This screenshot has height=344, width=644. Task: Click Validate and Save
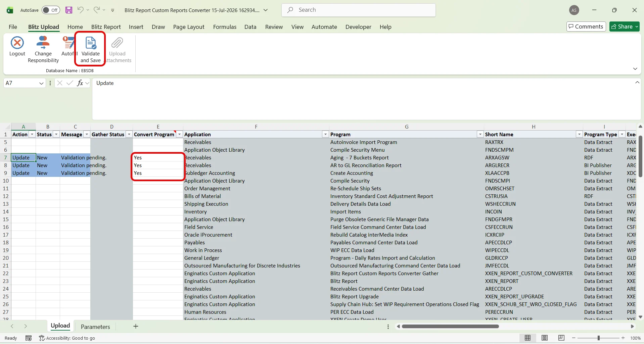coord(91,49)
